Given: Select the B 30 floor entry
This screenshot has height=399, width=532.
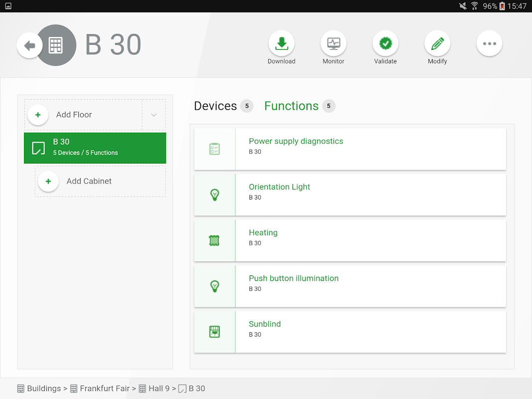Looking at the screenshot, I should click(95, 148).
